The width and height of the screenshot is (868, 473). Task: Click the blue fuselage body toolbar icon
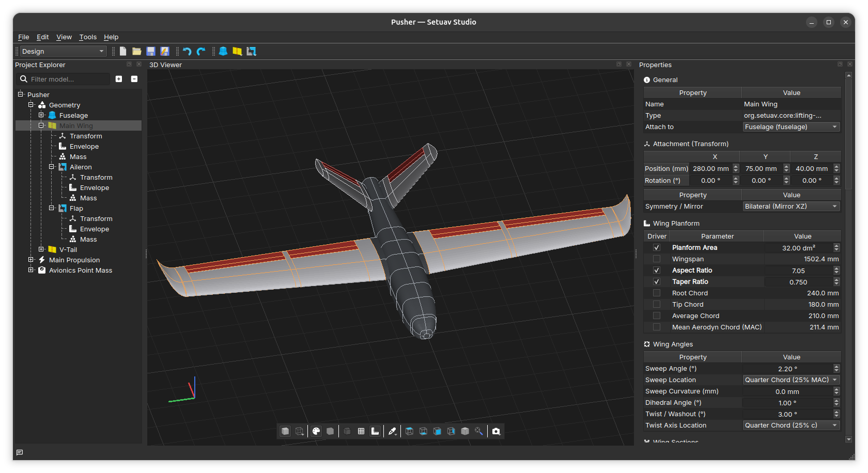[x=223, y=51]
